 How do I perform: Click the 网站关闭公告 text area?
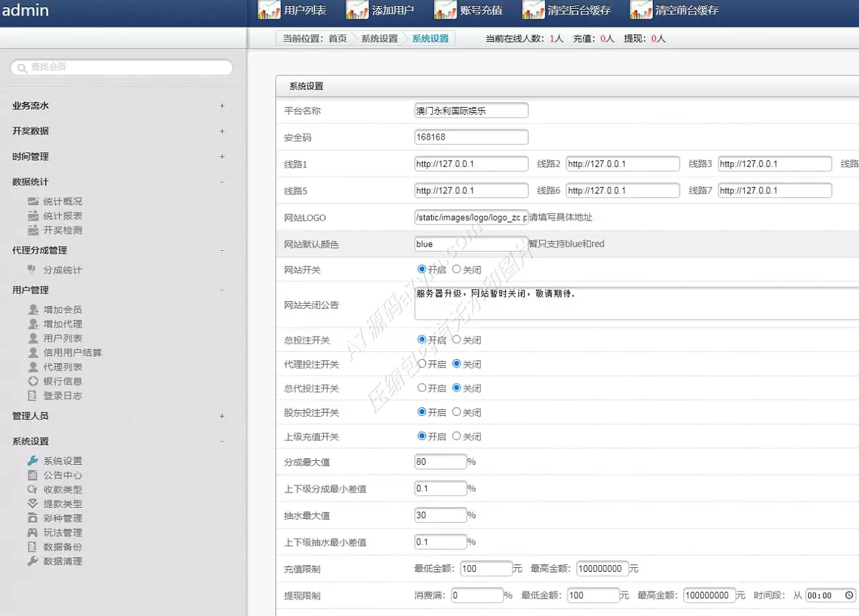(637, 304)
